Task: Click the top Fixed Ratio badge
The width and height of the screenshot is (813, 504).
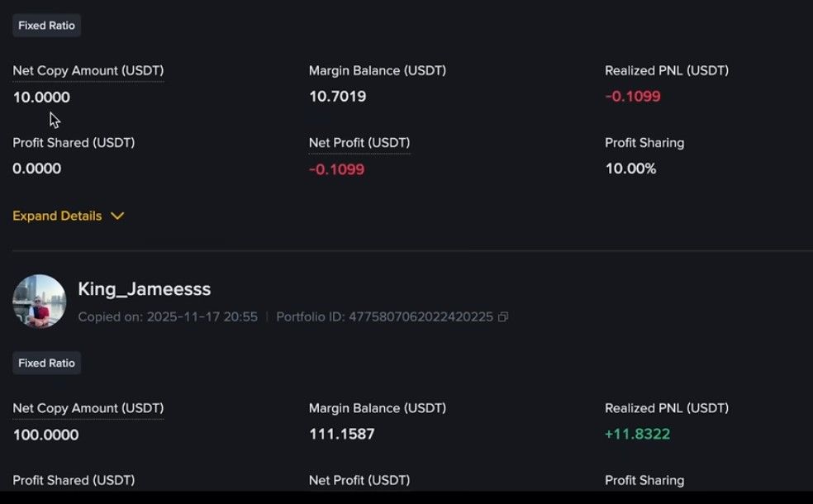Action: pos(46,25)
